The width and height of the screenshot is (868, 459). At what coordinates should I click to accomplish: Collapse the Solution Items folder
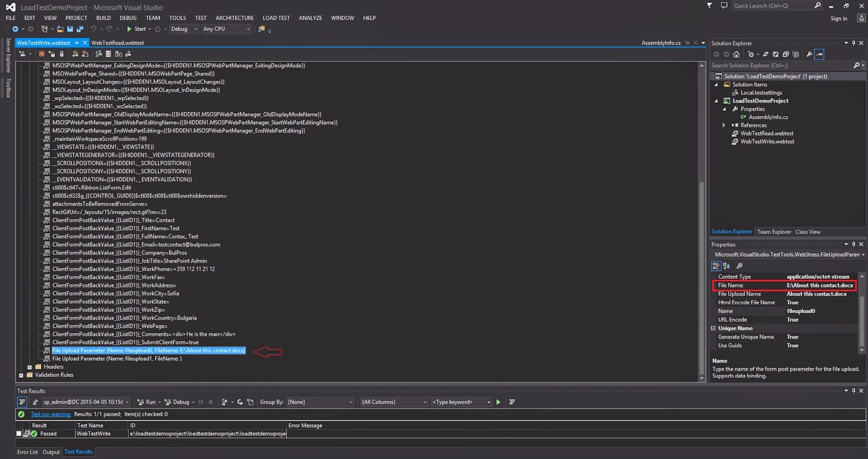tap(716, 85)
